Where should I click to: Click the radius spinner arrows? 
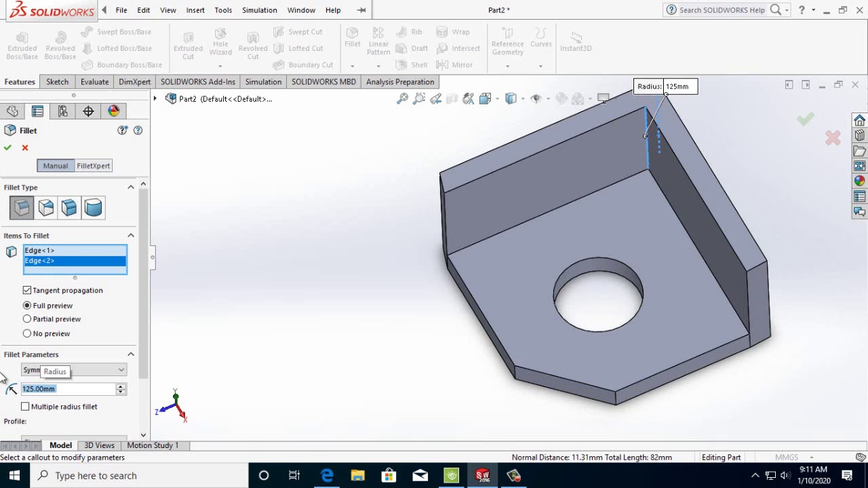click(121, 389)
